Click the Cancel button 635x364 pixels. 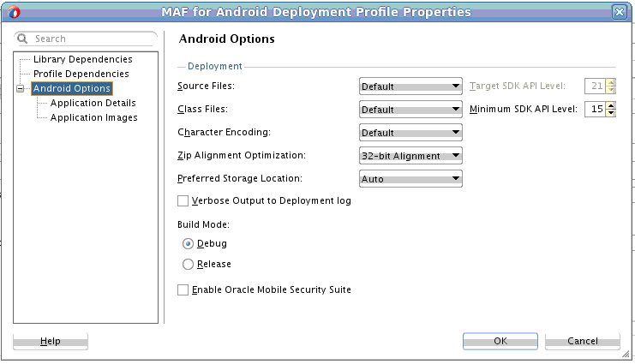point(583,342)
